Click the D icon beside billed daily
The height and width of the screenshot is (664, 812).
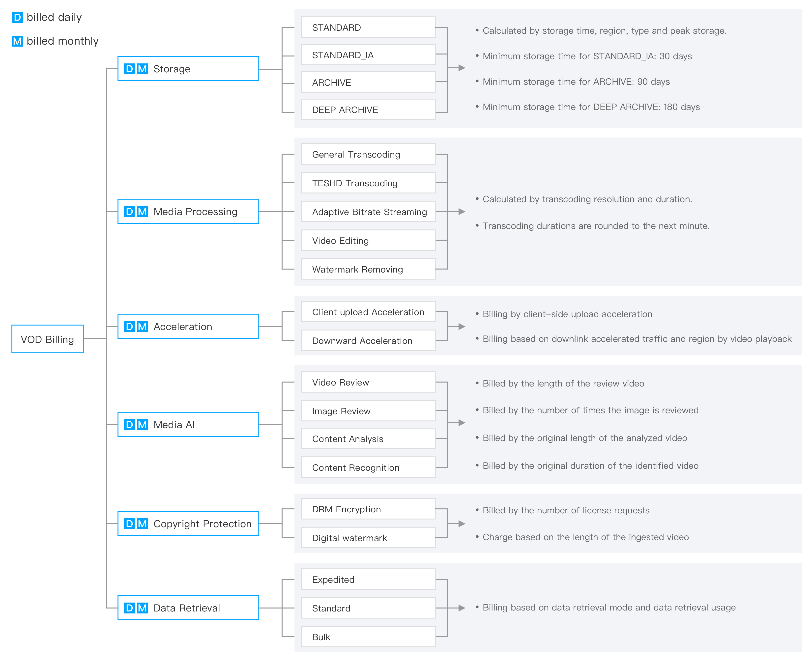coord(17,18)
